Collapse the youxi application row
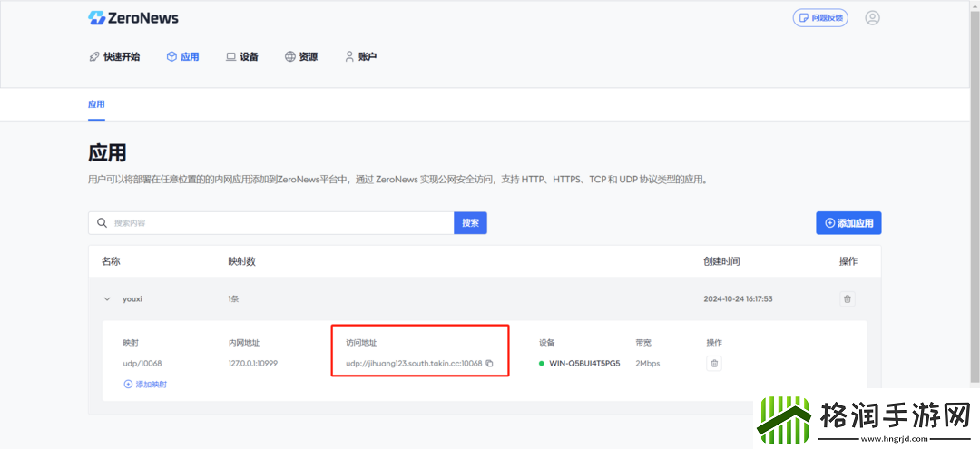The width and height of the screenshot is (980, 449). pos(107,298)
